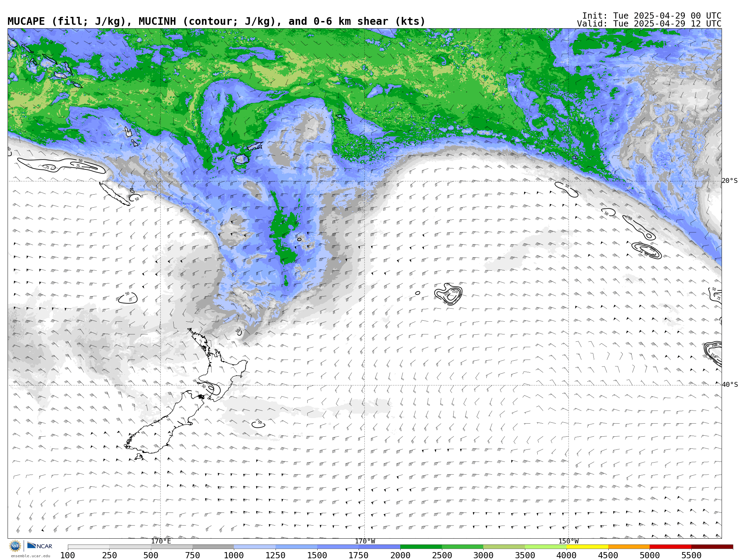744x560 pixels.
Task: Pick the orange 4500–5000 colorbar segment
Action: [629, 547]
